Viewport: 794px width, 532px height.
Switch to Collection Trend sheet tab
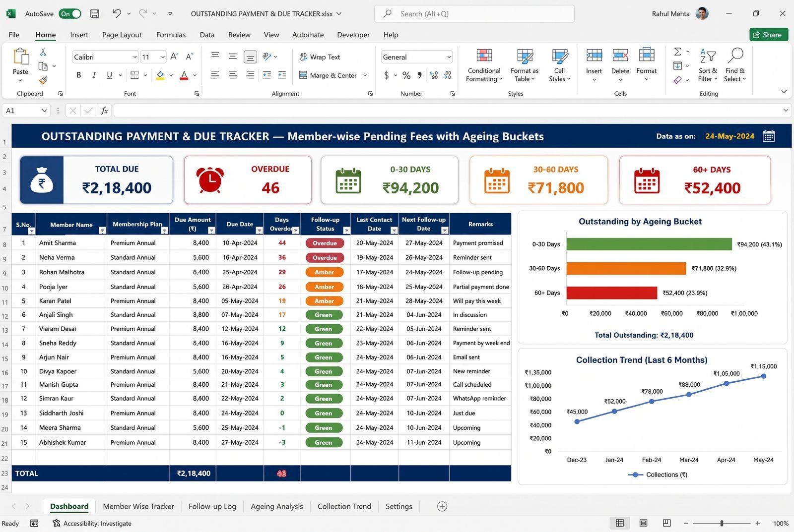[x=344, y=506]
